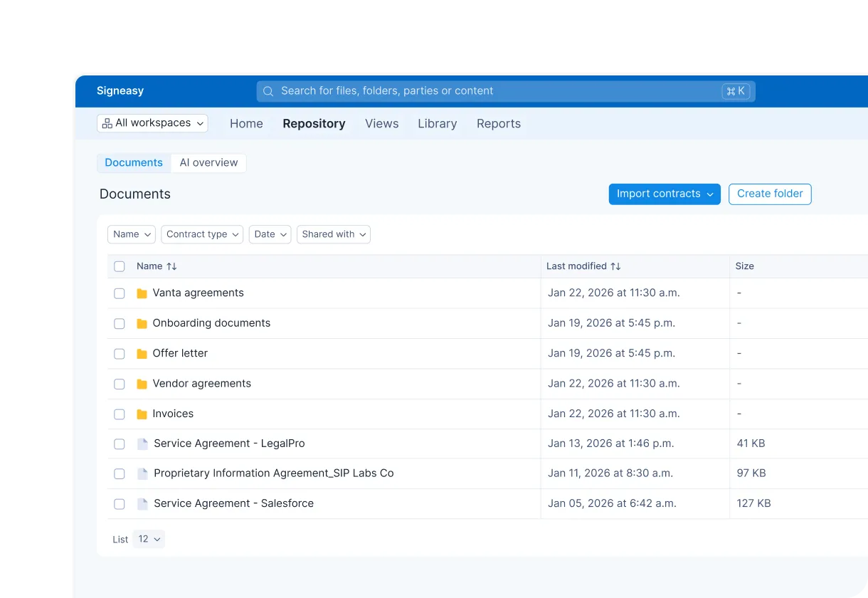The width and height of the screenshot is (868, 598).
Task: Click the Vanta agreements folder icon
Action: (x=142, y=293)
